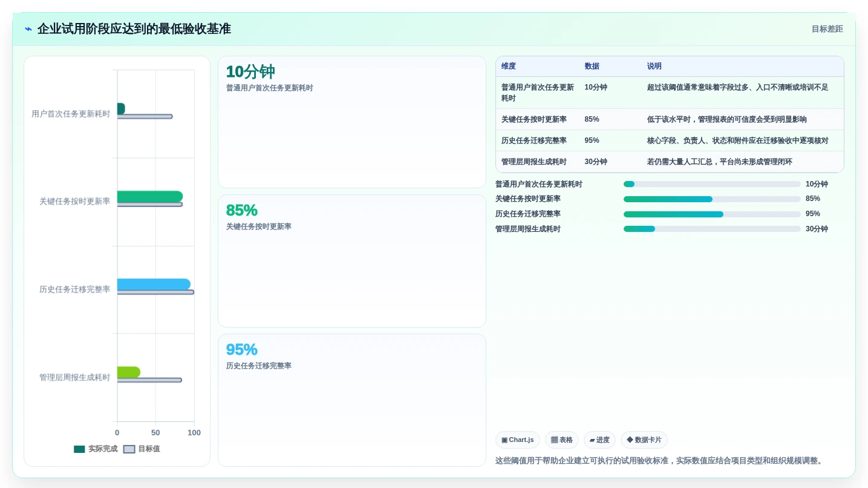Click the lime actual bar for 管理层周报生成耗时
Viewport: 868px width, 488px height.
pyautogui.click(x=129, y=372)
